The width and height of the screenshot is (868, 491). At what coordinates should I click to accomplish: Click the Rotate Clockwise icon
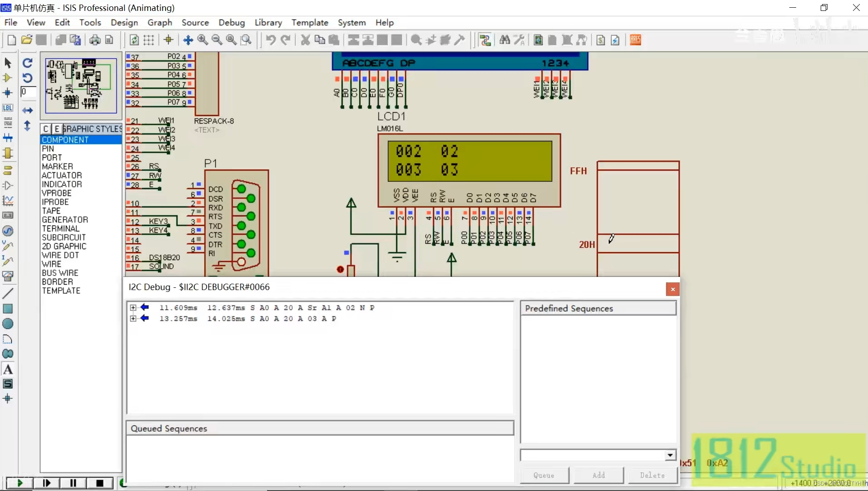[28, 63]
